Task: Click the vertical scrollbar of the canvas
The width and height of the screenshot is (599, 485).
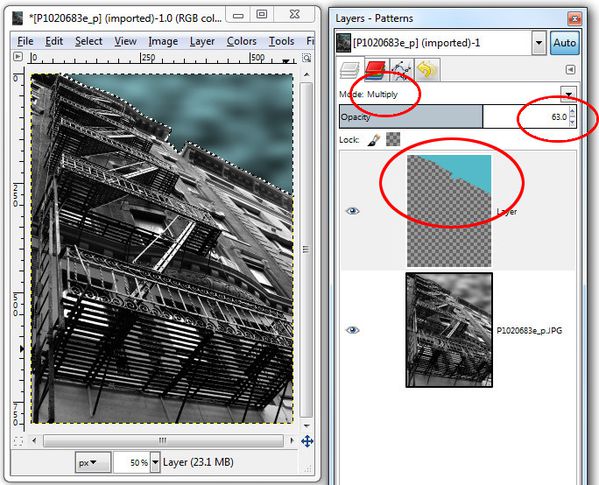Action: pos(306,249)
